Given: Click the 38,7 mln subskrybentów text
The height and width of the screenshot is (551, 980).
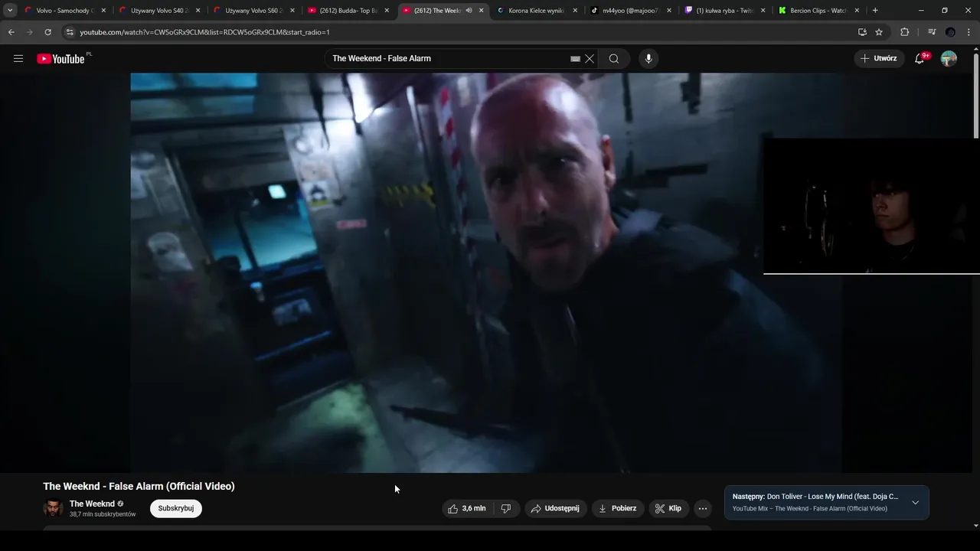Looking at the screenshot, I should pos(103,514).
